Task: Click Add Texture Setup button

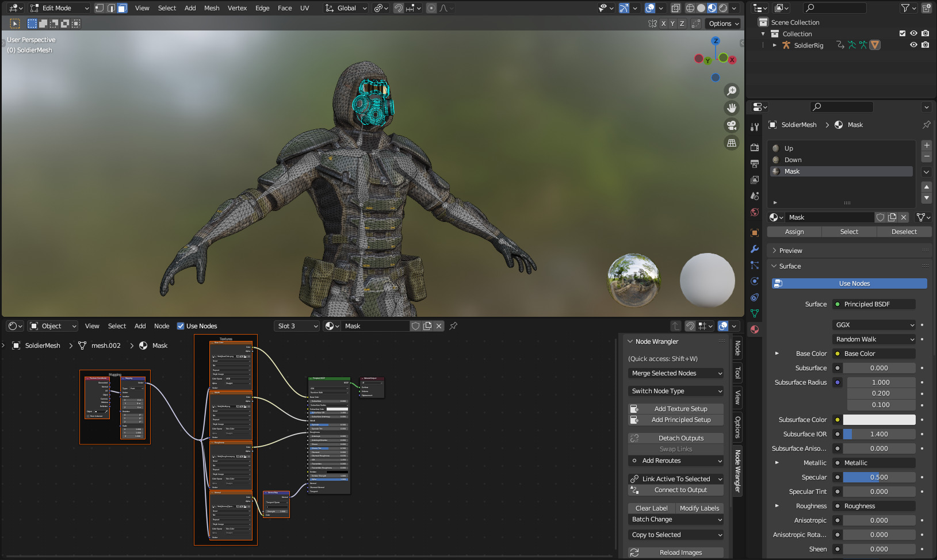Action: coord(676,409)
